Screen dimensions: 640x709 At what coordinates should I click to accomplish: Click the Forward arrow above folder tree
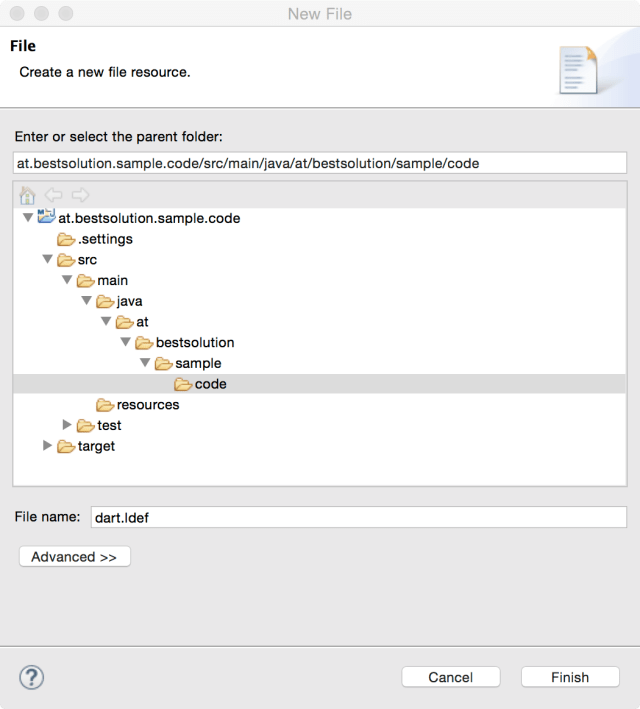[80, 195]
